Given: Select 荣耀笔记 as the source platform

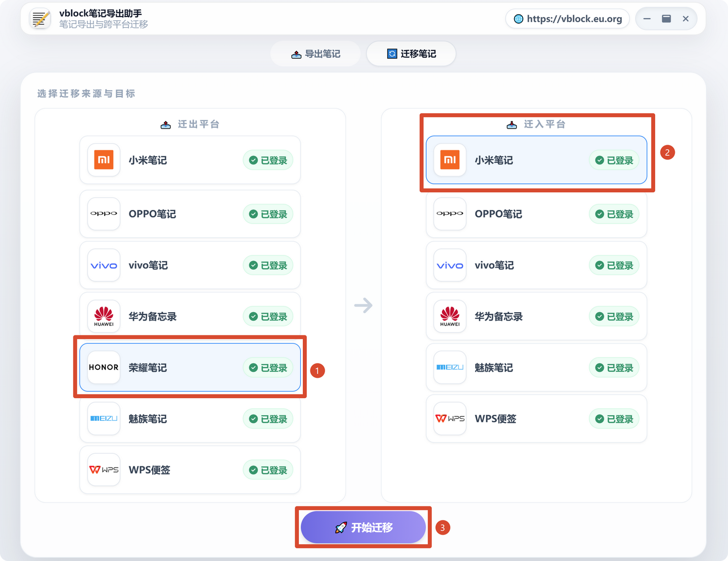Looking at the screenshot, I should 190,367.
